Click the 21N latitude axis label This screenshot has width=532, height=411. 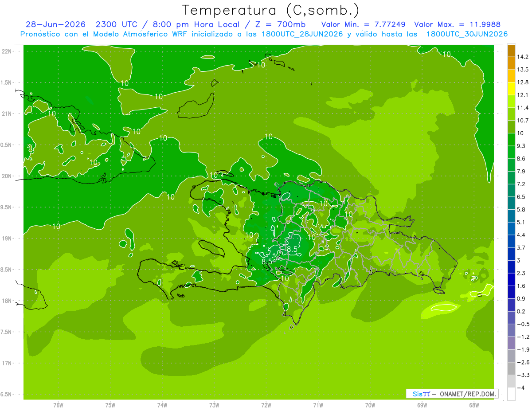tap(7, 114)
